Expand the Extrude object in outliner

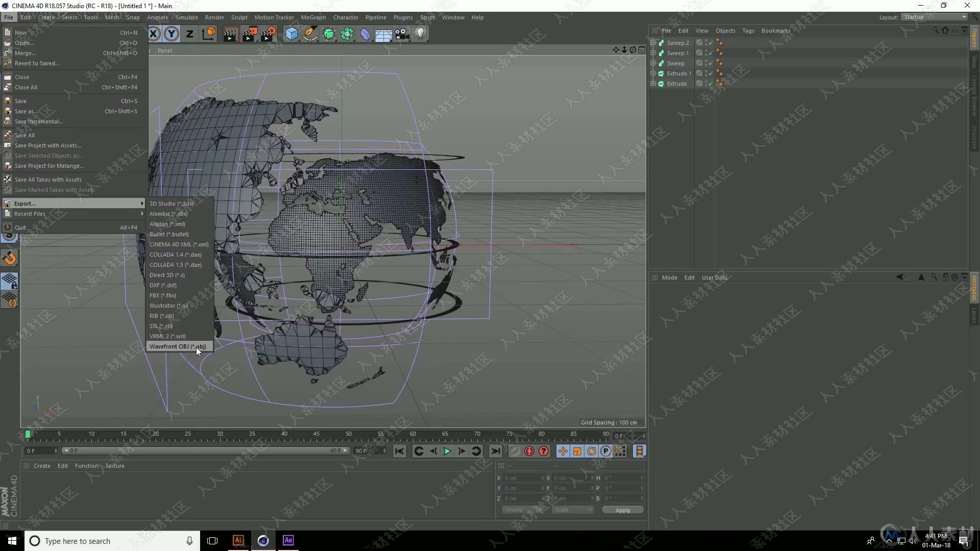pyautogui.click(x=653, y=84)
